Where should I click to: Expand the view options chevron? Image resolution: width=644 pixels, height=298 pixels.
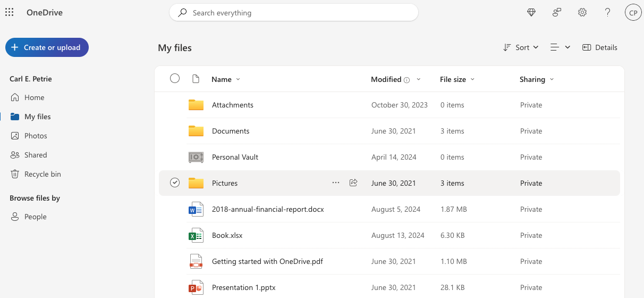pyautogui.click(x=567, y=47)
